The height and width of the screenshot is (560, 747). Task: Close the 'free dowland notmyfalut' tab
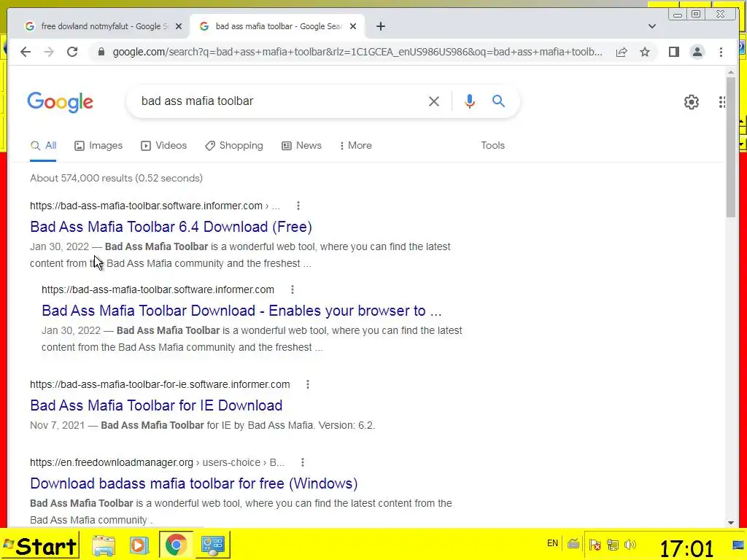point(179,26)
